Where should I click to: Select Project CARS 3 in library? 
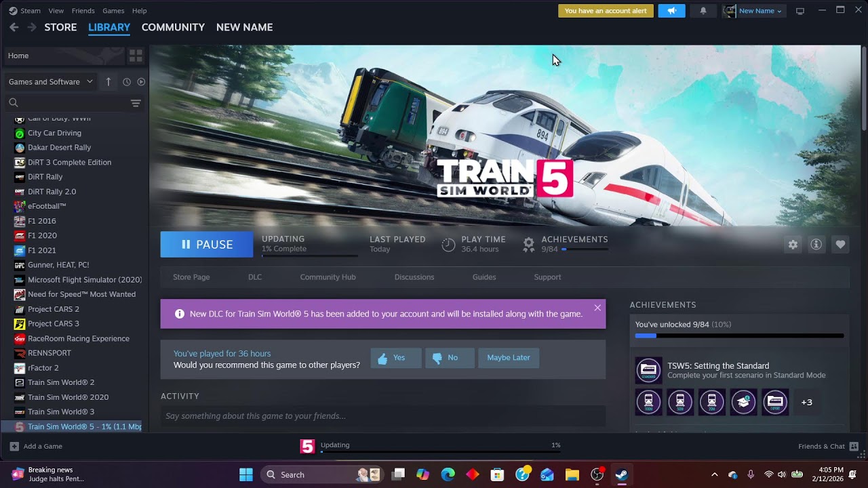[54, 324]
